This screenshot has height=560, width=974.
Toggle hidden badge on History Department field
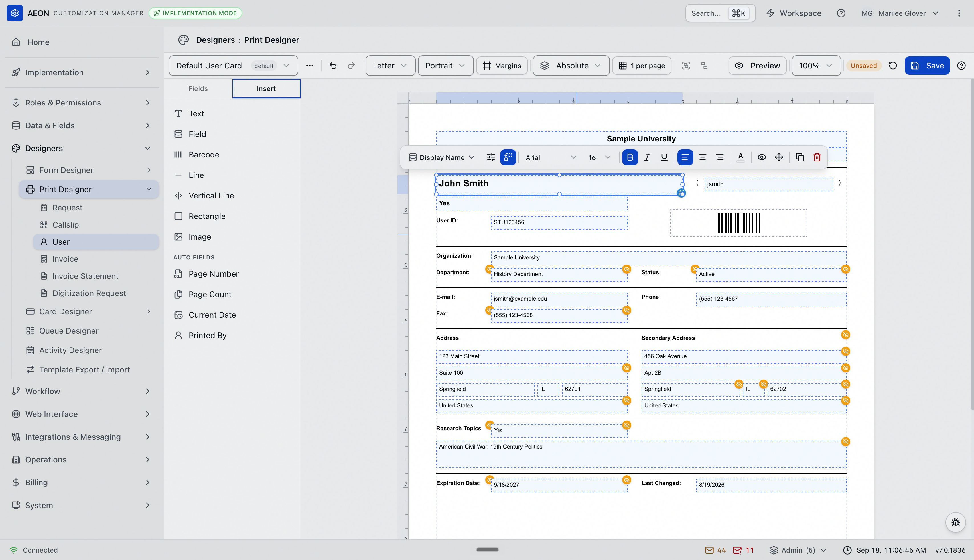tap(627, 269)
